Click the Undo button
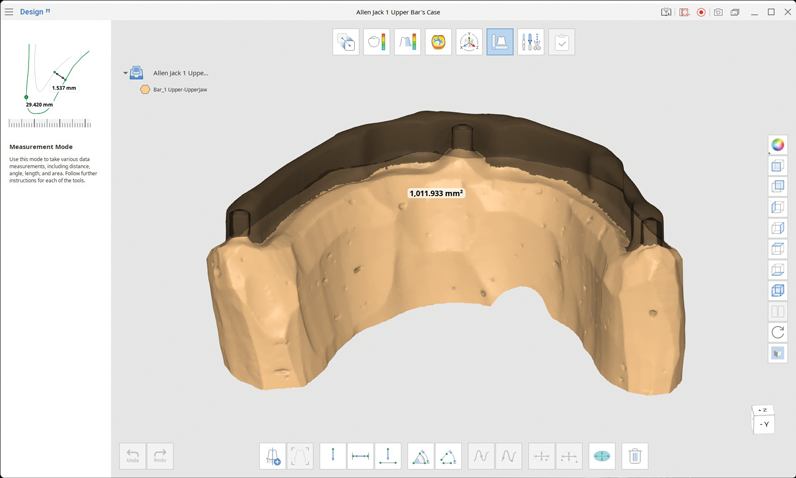Viewport: 796px width, 478px height. (133, 456)
